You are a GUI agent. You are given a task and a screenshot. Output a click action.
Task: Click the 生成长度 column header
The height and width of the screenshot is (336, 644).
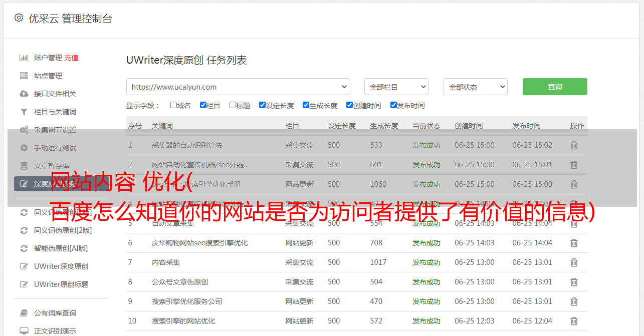[384, 126]
